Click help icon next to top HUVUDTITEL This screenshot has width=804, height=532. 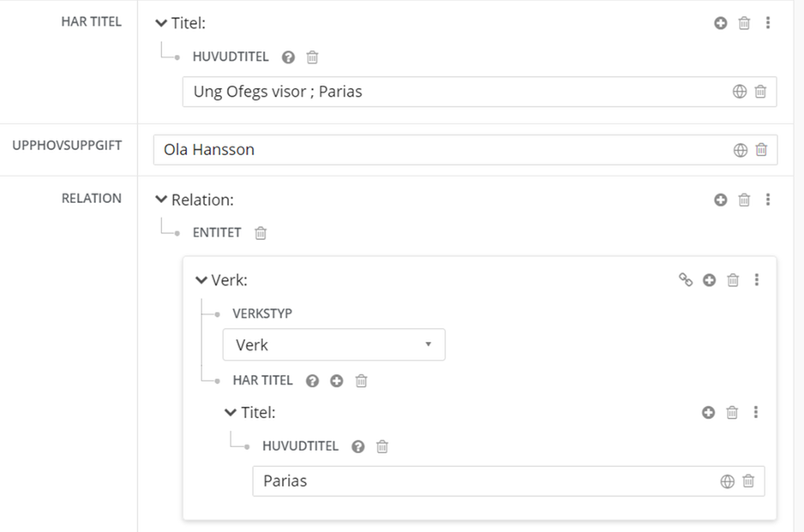coord(289,57)
